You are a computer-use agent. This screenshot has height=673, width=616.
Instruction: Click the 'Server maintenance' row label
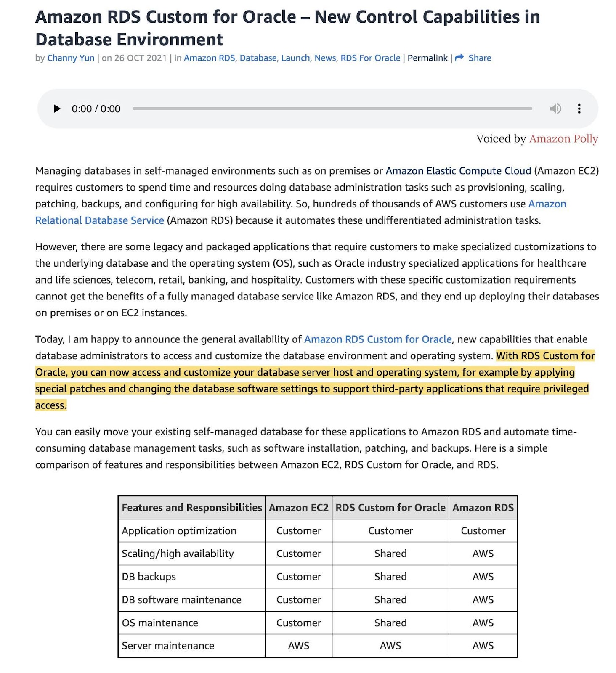pos(168,646)
